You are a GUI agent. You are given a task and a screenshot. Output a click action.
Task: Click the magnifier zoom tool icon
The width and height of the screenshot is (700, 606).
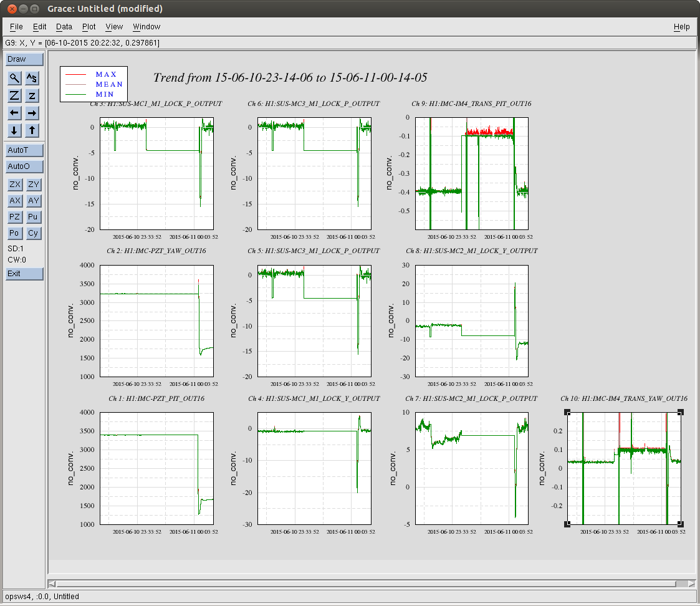(x=14, y=78)
